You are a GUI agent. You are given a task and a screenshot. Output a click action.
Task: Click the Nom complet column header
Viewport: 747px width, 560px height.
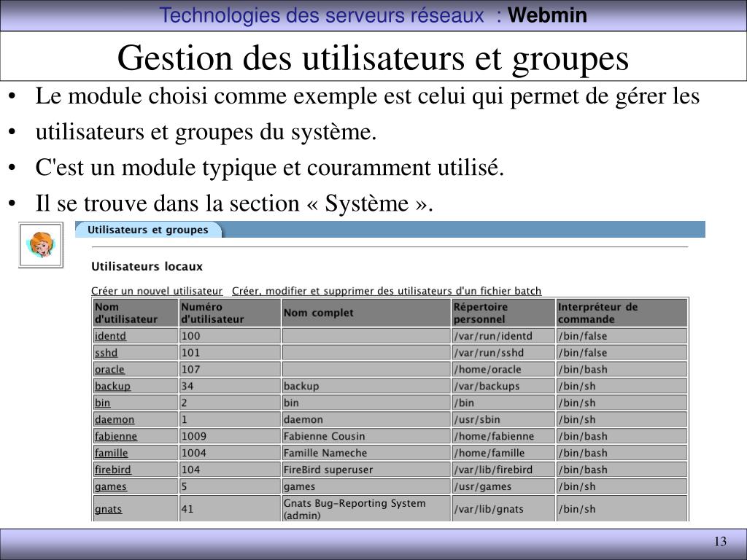pyautogui.click(x=366, y=313)
